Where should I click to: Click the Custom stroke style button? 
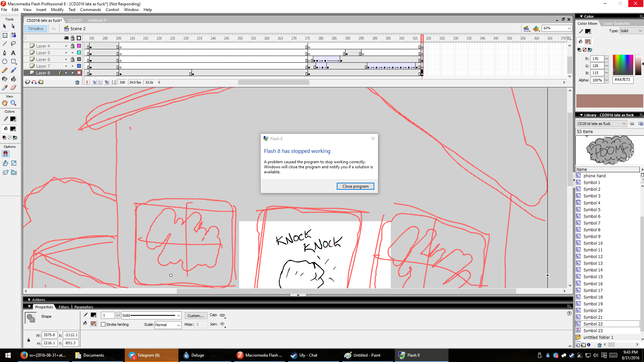pyautogui.click(x=196, y=316)
